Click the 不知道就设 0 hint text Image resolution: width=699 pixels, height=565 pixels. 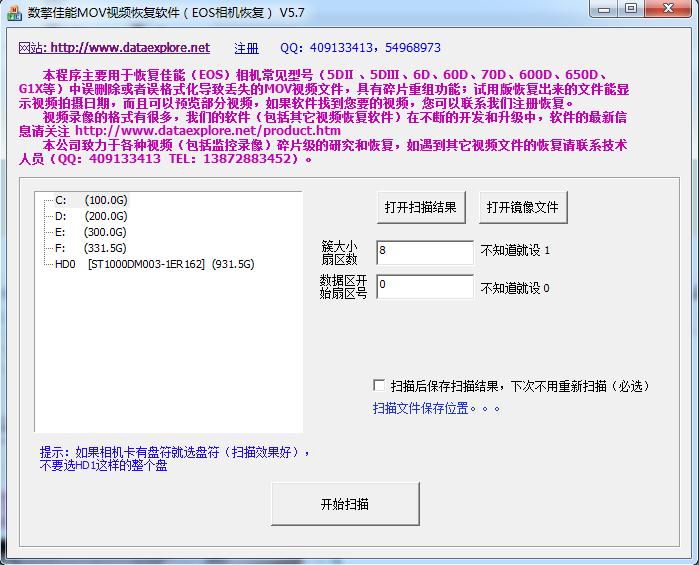click(x=515, y=288)
